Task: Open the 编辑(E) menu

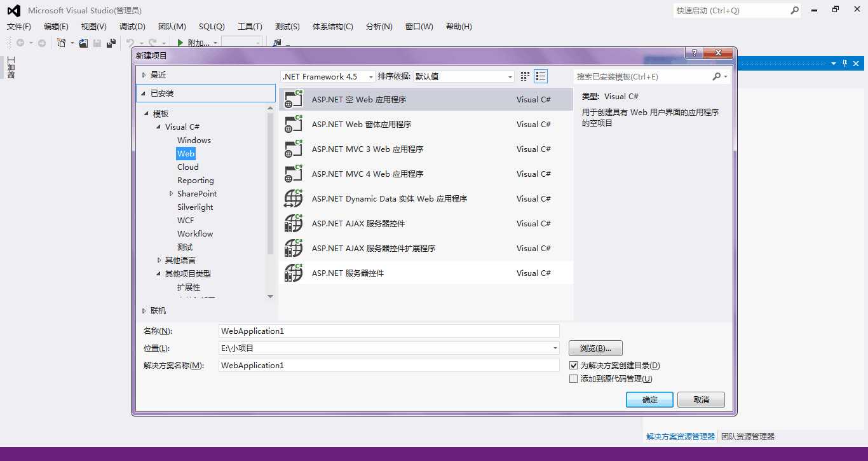Action: click(x=56, y=27)
